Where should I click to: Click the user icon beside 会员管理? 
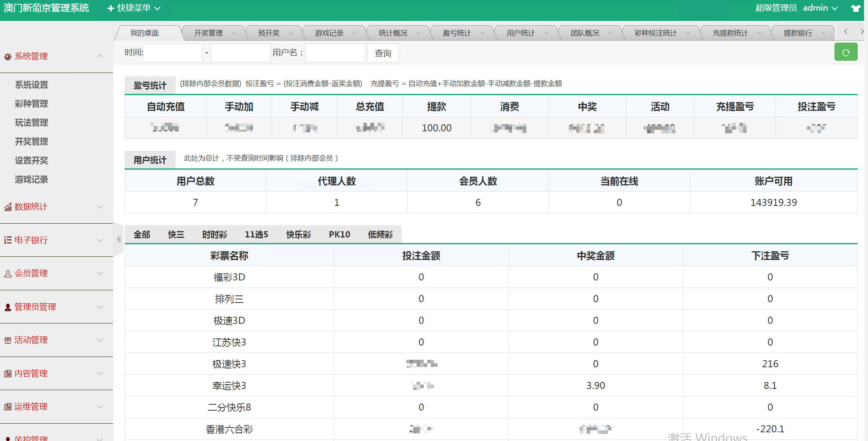point(7,274)
